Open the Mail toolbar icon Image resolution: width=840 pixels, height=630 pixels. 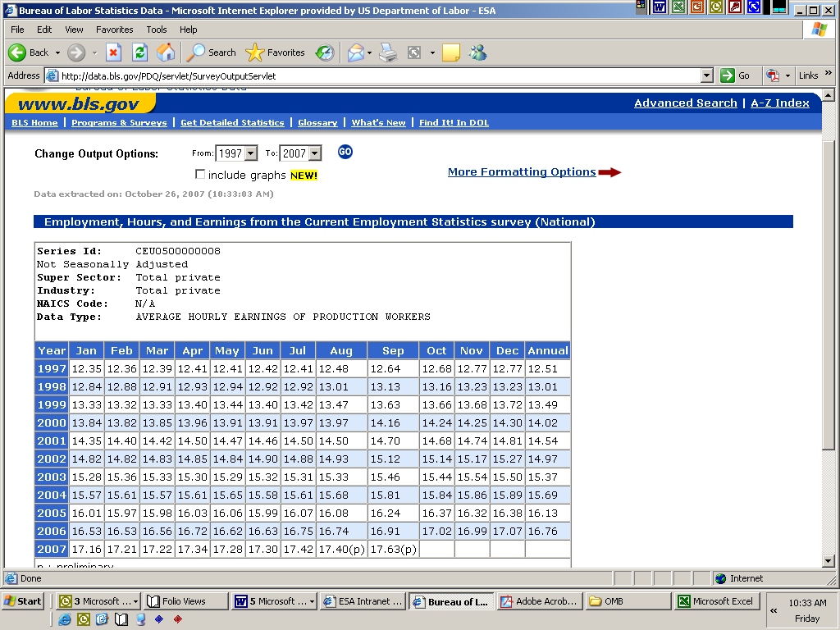coord(356,52)
